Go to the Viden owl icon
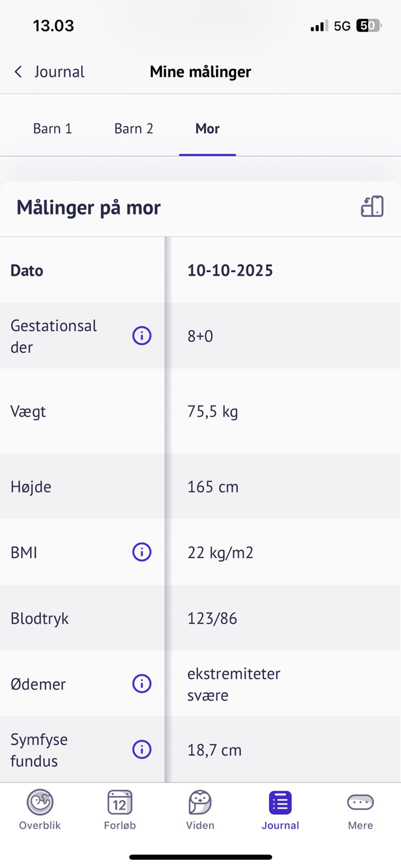401x868 pixels. 200,802
